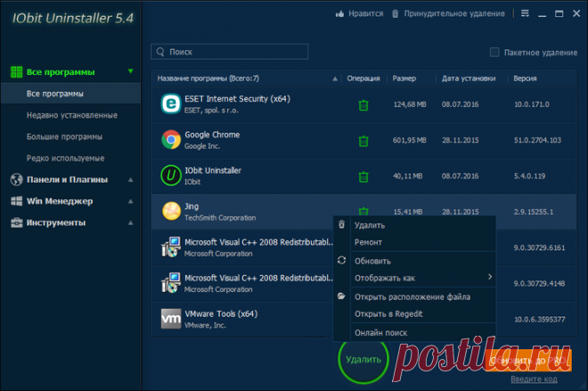Sort by the Дата установки column header

coord(469,78)
